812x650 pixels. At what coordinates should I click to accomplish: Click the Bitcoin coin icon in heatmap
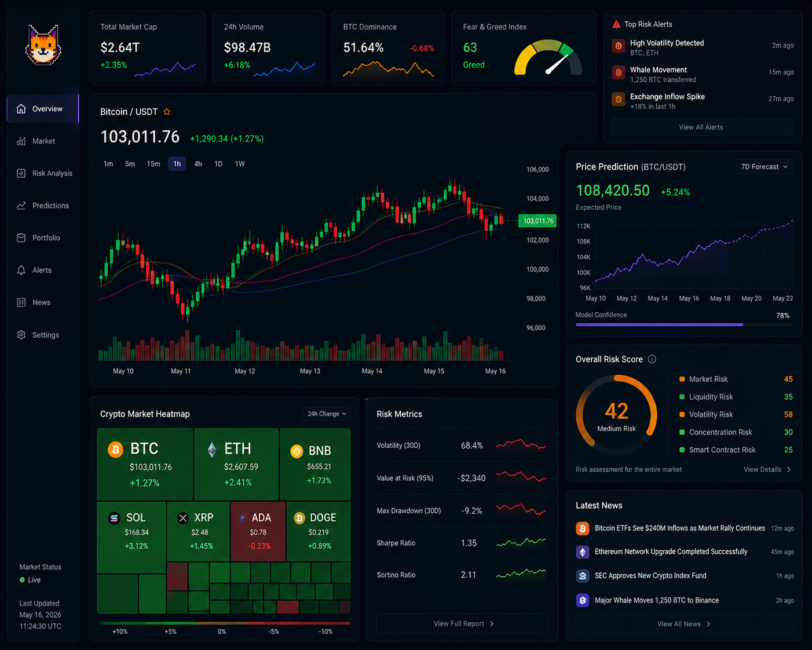(116, 450)
